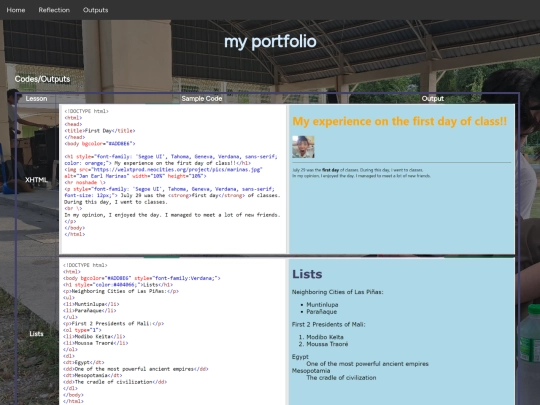Click 'One of the most powerful ancient empires' output
This screenshot has width=540, height=405.
click(x=367, y=364)
